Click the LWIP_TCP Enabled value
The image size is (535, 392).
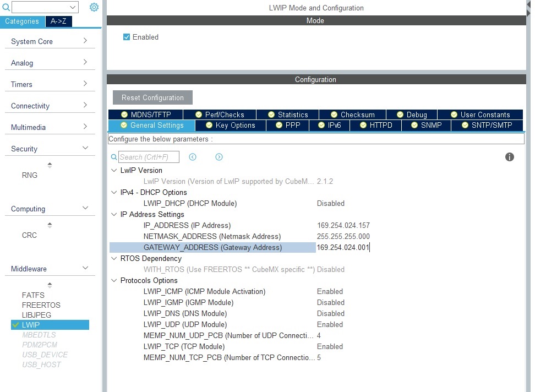(x=330, y=346)
